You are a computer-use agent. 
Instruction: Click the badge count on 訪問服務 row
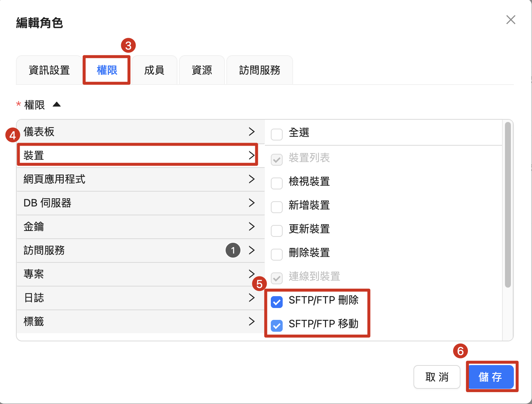pyautogui.click(x=233, y=251)
